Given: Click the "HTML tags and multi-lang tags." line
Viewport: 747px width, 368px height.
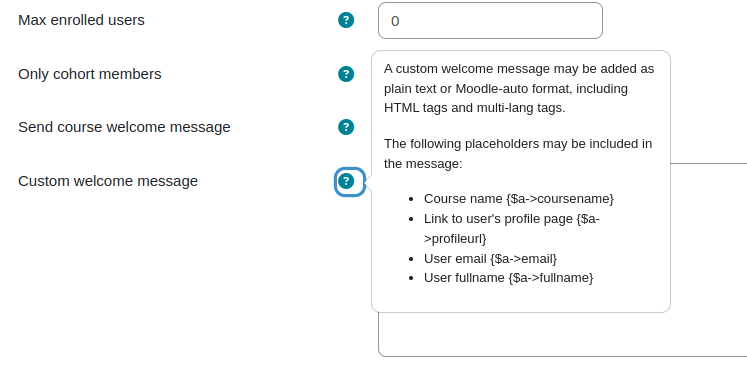Looking at the screenshot, I should (474, 108).
